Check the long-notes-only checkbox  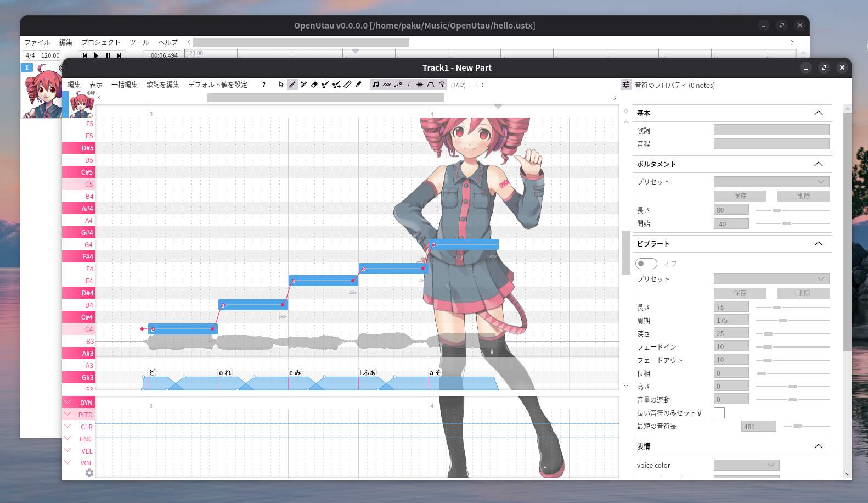[x=719, y=413]
